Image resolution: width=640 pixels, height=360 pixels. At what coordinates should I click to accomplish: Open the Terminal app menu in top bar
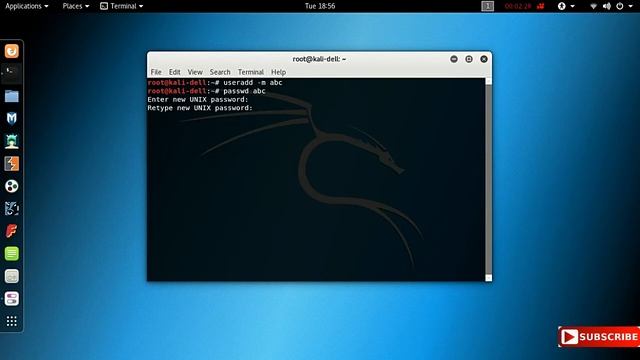click(x=122, y=6)
